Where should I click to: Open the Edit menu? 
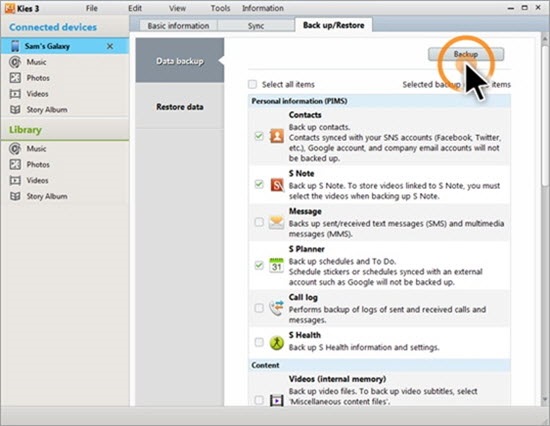click(135, 8)
